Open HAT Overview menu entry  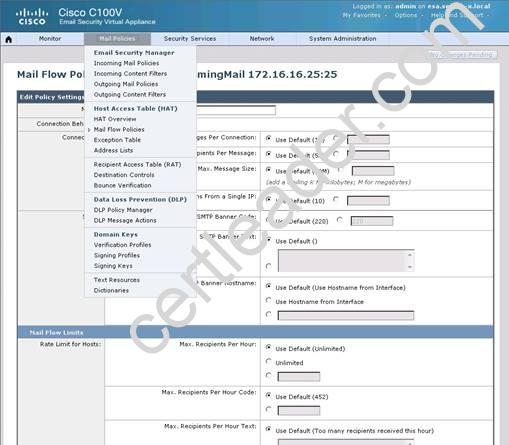(x=115, y=119)
